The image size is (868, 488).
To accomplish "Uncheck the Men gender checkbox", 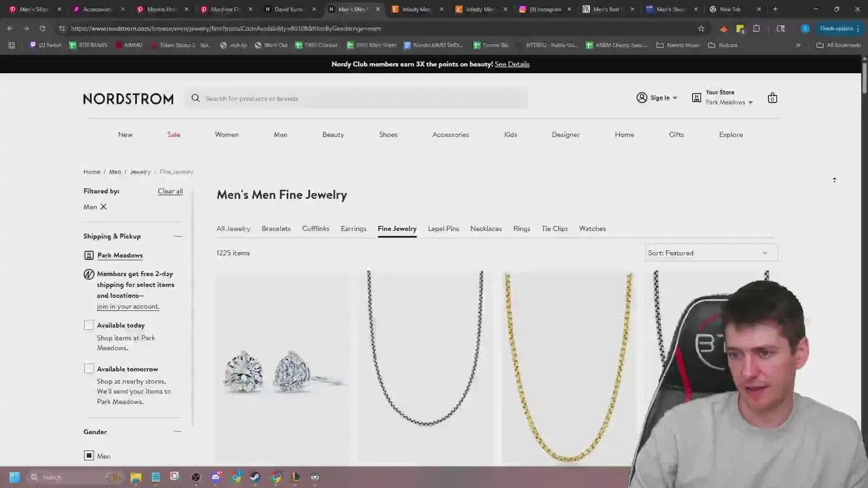I will [89, 456].
